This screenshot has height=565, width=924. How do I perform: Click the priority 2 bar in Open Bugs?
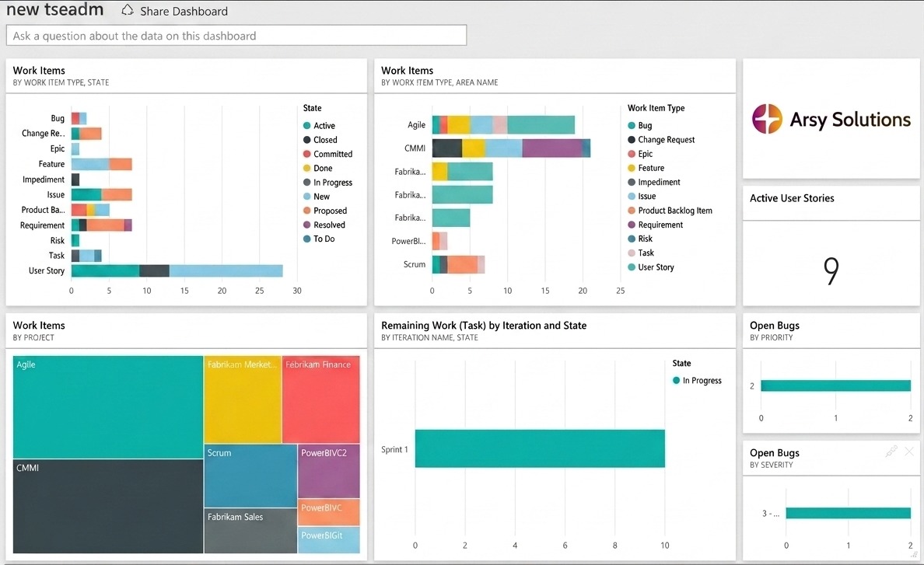(835, 385)
